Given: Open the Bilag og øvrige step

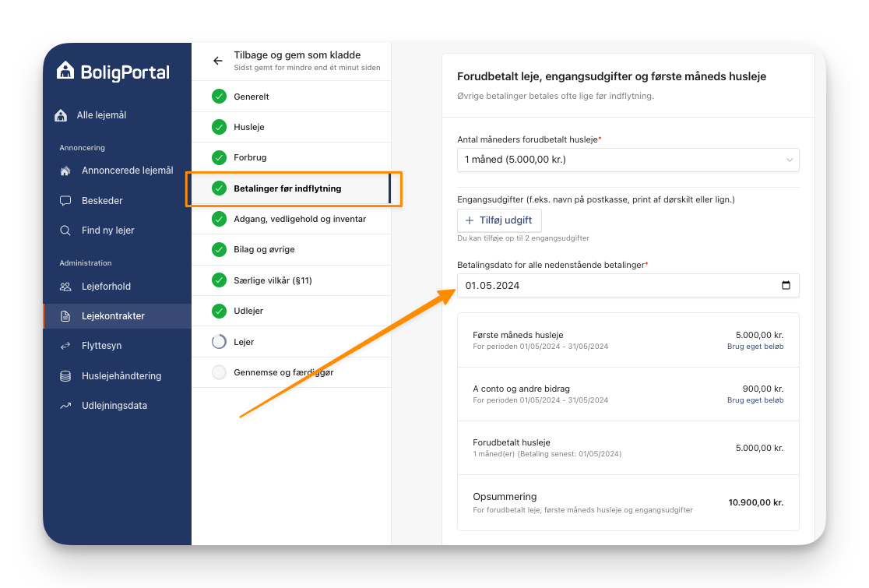Looking at the screenshot, I should [x=291, y=249].
